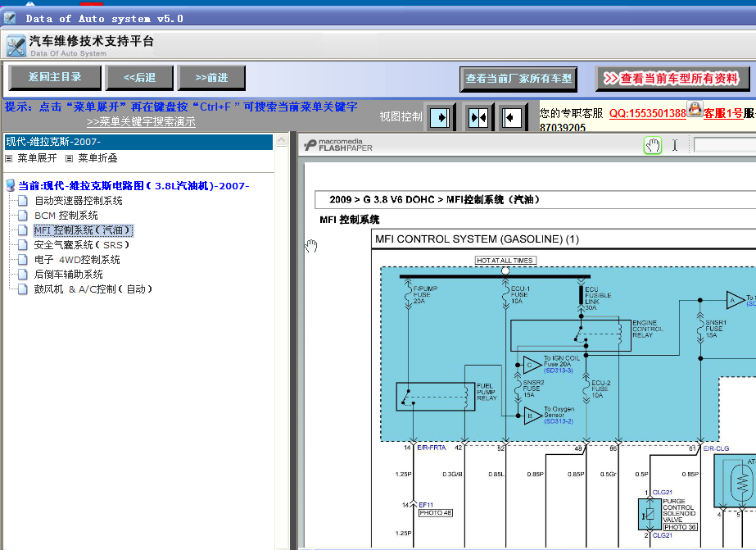Open 电子 4WD控制系统 tree item
756x550 pixels.
[x=77, y=260]
